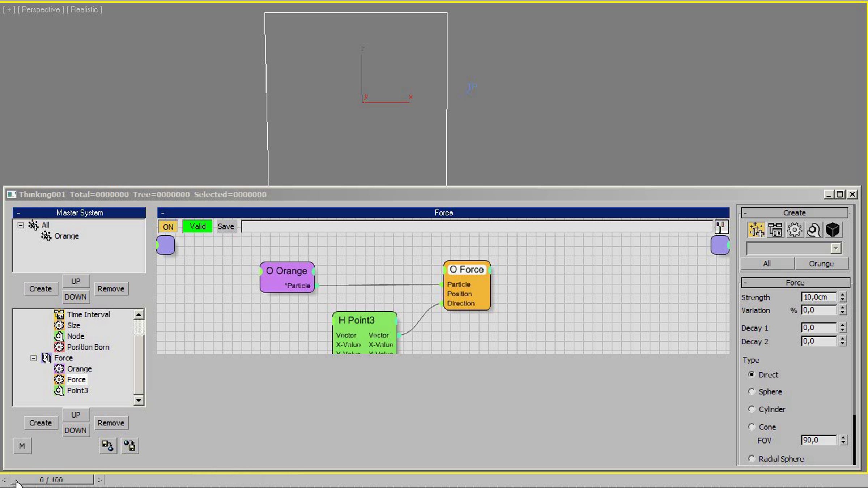Collapse the Force DynamicSet tree node
This screenshot has height=488, width=868.
pos(33,358)
